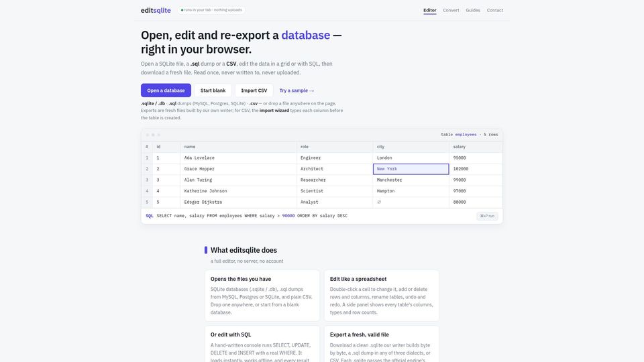Click the London city cell
The image size is (644, 362).
(x=411, y=158)
